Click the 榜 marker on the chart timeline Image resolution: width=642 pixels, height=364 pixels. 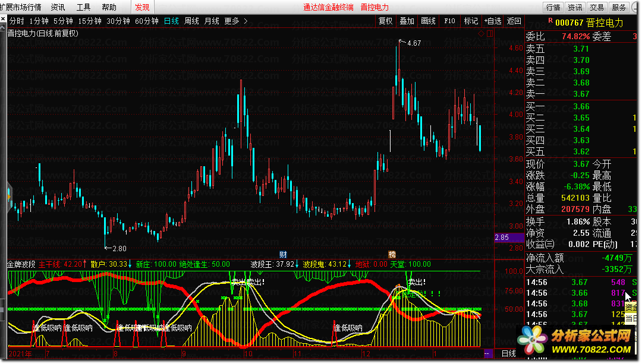pos(392,254)
